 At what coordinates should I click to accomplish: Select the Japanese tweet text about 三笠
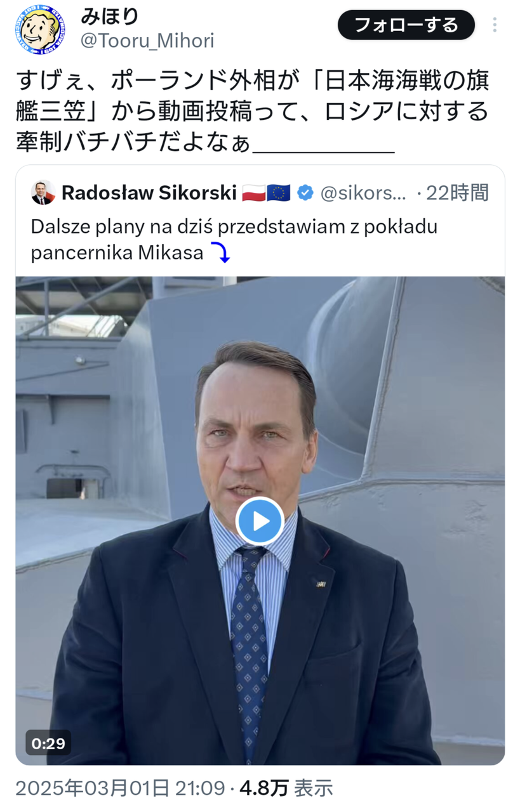[253, 112]
